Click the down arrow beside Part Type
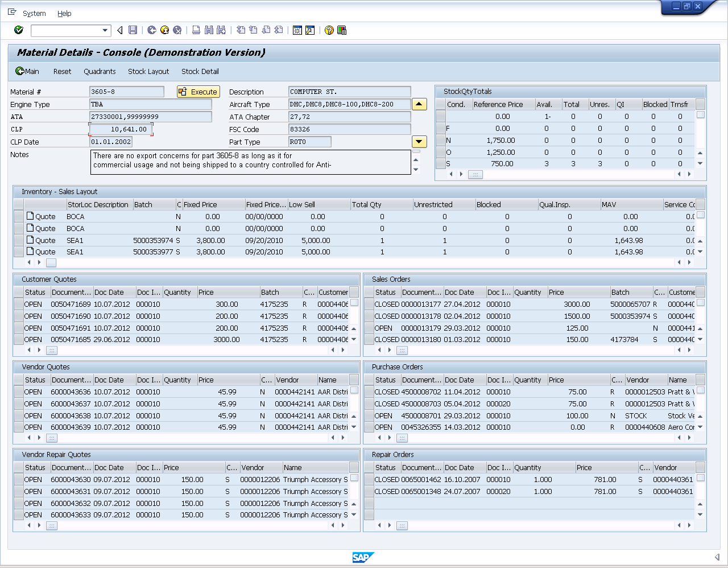This screenshot has width=728, height=568. 419,142
